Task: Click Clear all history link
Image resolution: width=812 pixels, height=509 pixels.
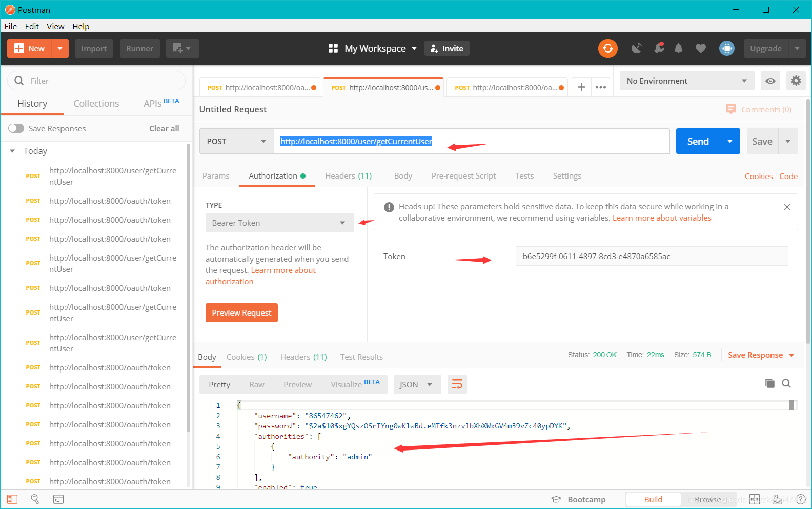Action: pyautogui.click(x=164, y=128)
